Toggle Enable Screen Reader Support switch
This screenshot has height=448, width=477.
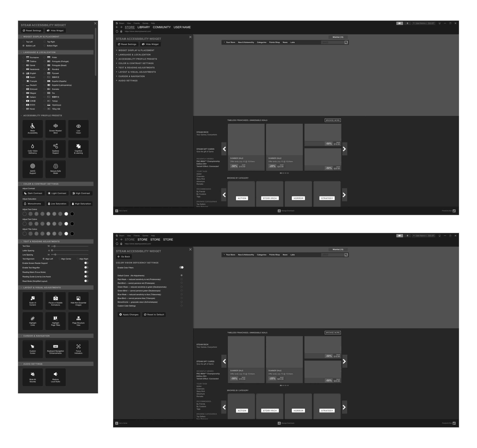(x=86, y=263)
